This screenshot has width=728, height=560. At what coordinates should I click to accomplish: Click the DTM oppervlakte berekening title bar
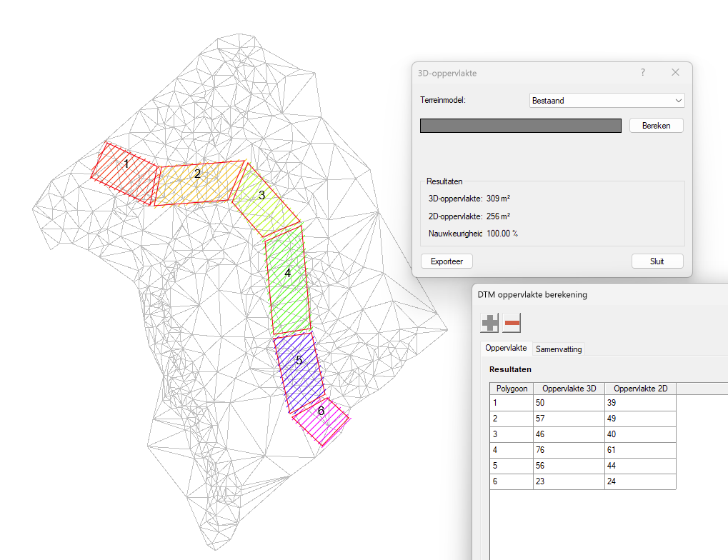(600, 294)
